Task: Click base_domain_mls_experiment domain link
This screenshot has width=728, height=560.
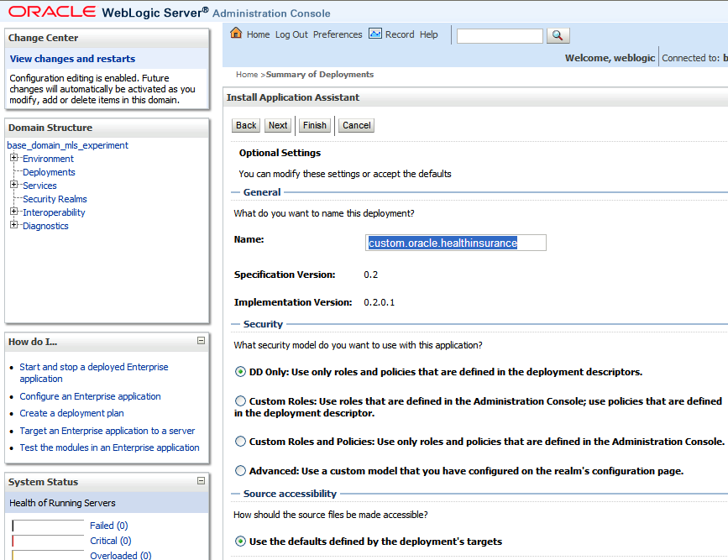Action: [67, 145]
